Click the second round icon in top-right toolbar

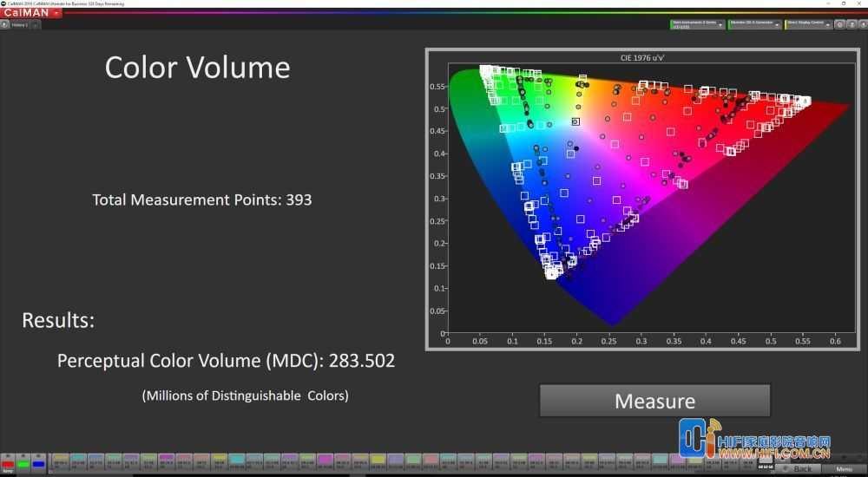pyautogui.click(x=852, y=24)
